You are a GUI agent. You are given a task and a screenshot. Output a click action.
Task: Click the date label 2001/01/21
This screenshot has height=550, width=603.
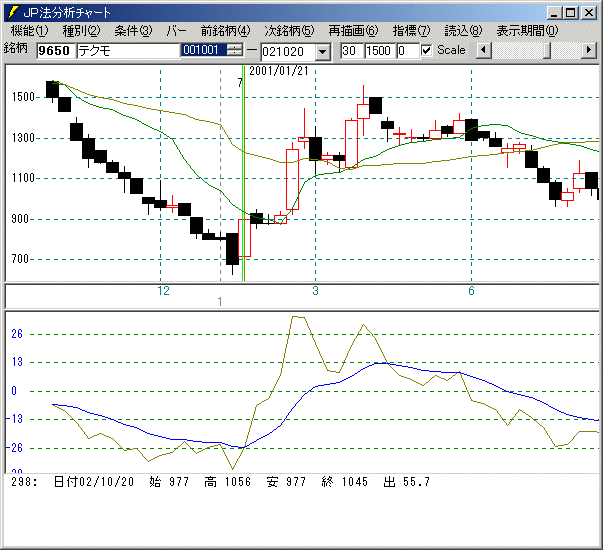[279, 71]
